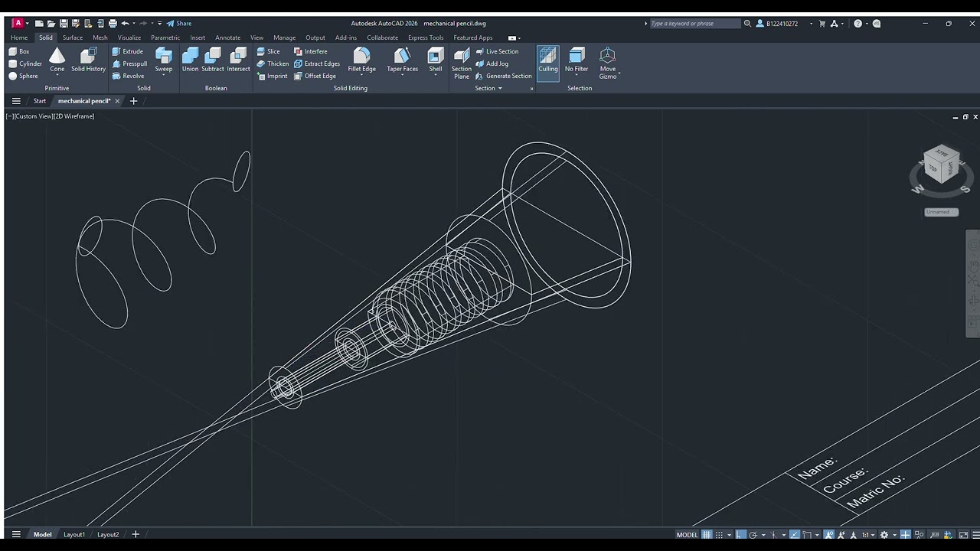Screen dimensions: 980x551
Task: Click the viewport controls [Custom View] label
Action: pos(34,116)
